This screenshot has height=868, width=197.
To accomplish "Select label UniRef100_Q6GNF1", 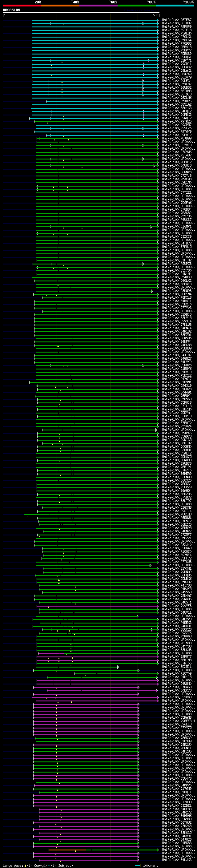I will 176,748.
